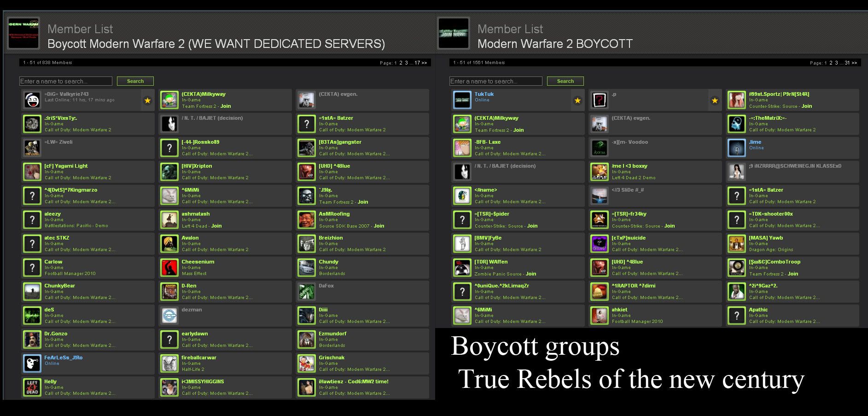Go to page 2 of left member list
This screenshot has width=868, height=416.
(401, 63)
